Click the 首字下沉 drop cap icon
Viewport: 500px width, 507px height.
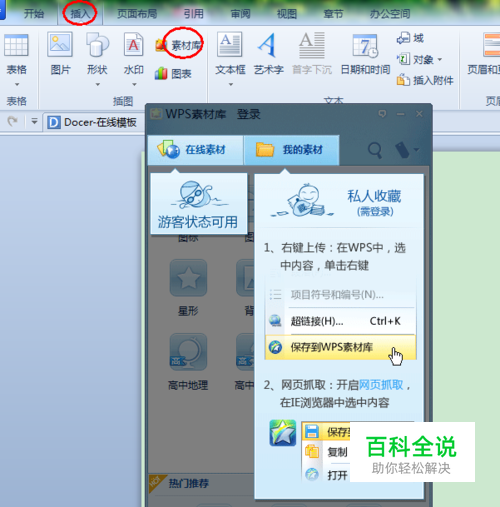coord(312,45)
